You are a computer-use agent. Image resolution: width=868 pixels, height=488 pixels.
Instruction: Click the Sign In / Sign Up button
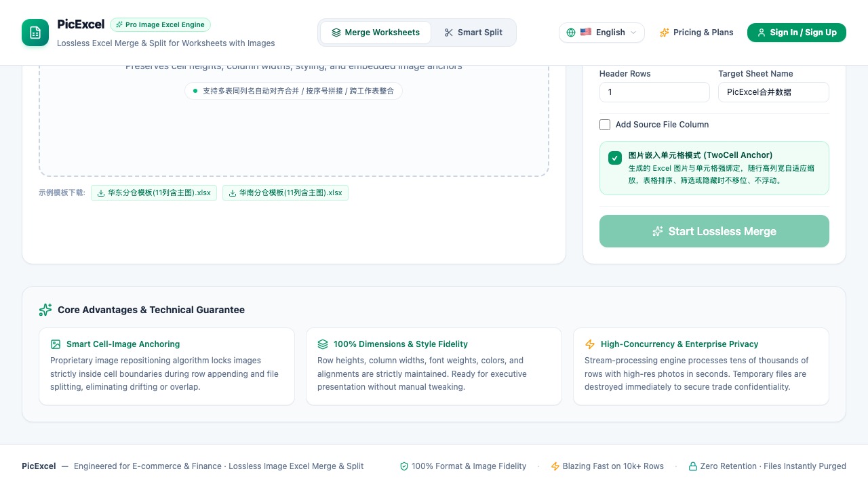[797, 33]
